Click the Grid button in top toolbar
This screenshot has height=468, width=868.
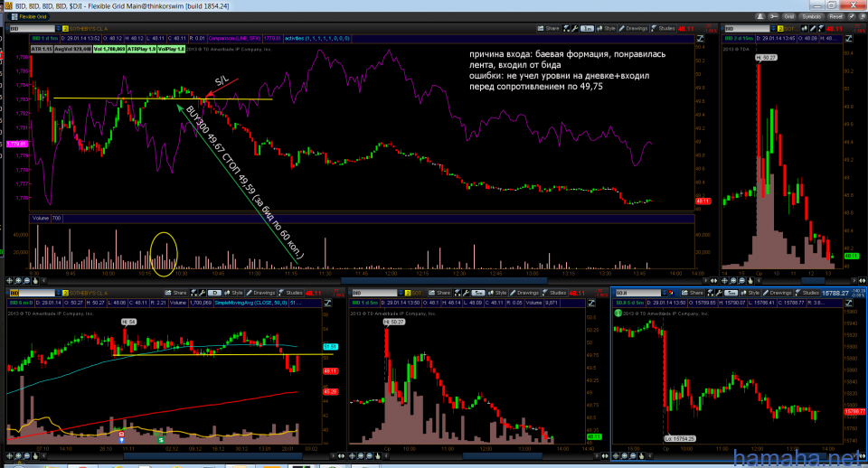coord(788,16)
